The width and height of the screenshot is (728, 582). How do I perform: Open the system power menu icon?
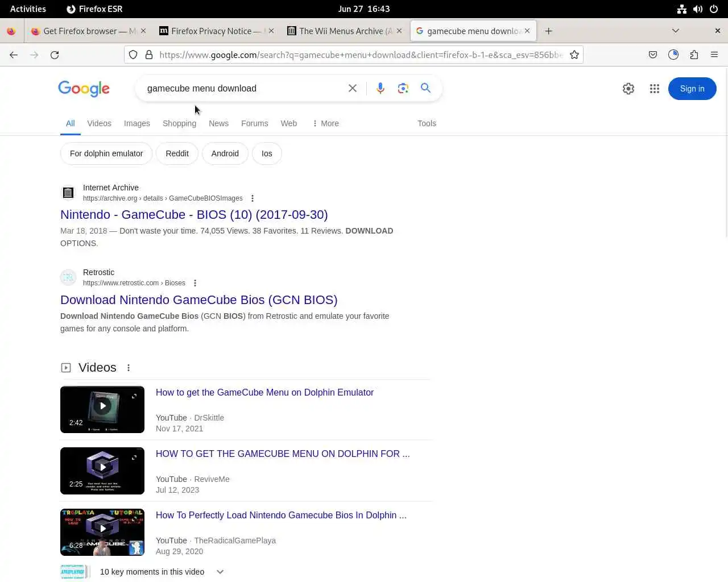pyautogui.click(x=714, y=9)
